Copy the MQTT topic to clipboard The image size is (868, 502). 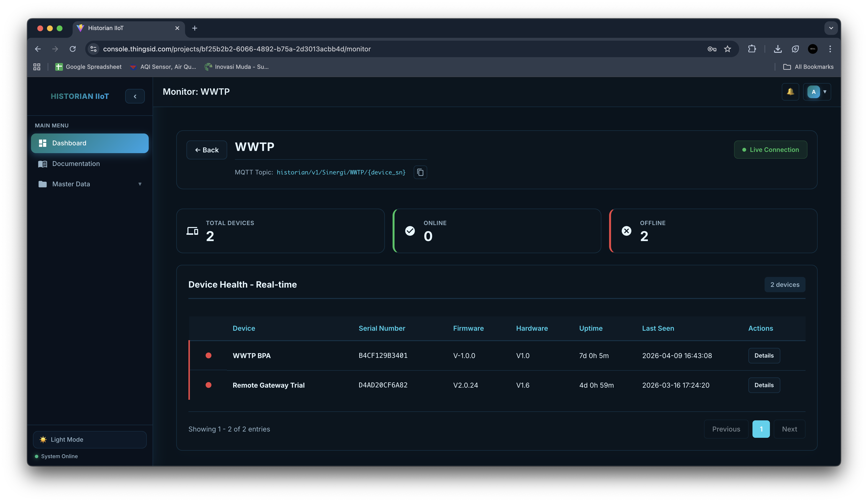pos(420,172)
